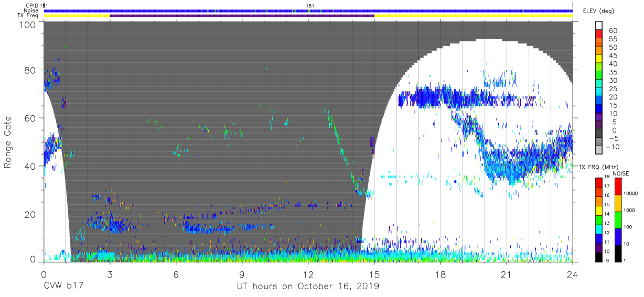644x297 pixels.
Task: Click the 100 label on Range Gate axis
Action: tap(27, 25)
